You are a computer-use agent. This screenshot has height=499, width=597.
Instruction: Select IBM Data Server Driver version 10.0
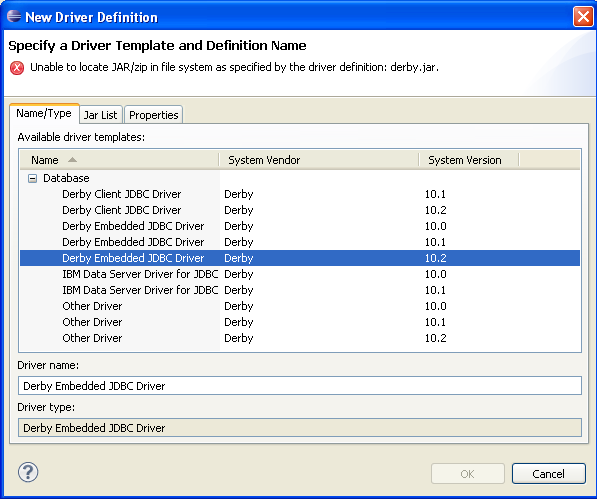(300, 274)
